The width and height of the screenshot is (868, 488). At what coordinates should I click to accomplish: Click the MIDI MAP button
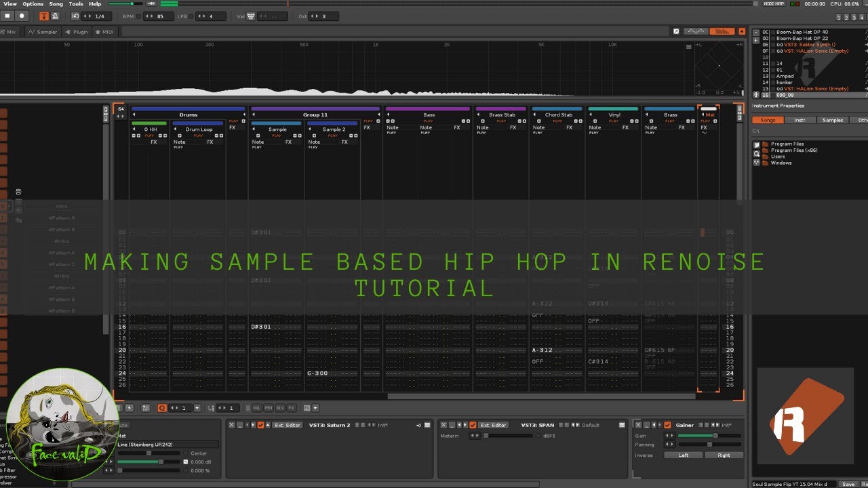(774, 3)
